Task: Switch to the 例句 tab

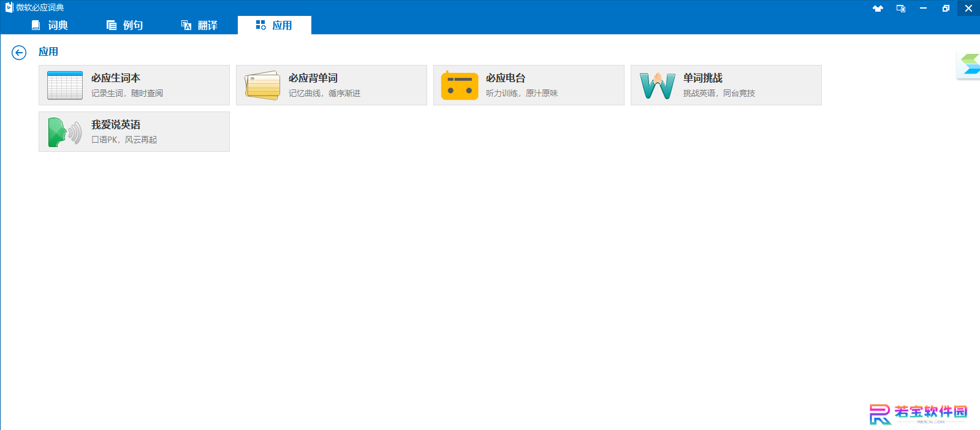Action: click(124, 25)
